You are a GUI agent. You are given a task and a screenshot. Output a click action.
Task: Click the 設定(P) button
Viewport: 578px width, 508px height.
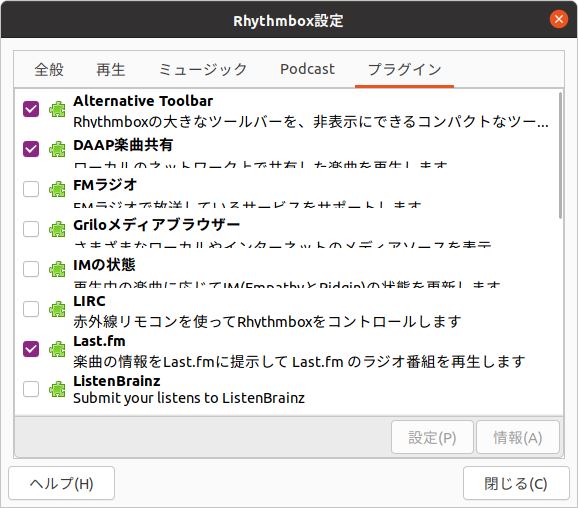tap(432, 438)
